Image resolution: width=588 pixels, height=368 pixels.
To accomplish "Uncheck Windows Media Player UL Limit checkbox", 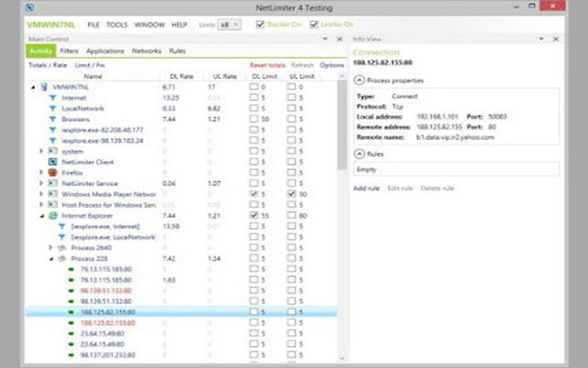I will [x=291, y=194].
